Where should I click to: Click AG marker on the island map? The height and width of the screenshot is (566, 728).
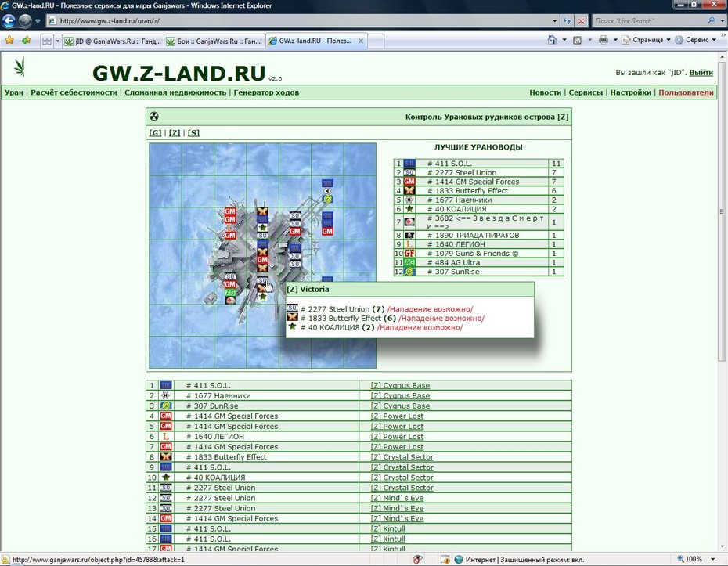coord(230,293)
